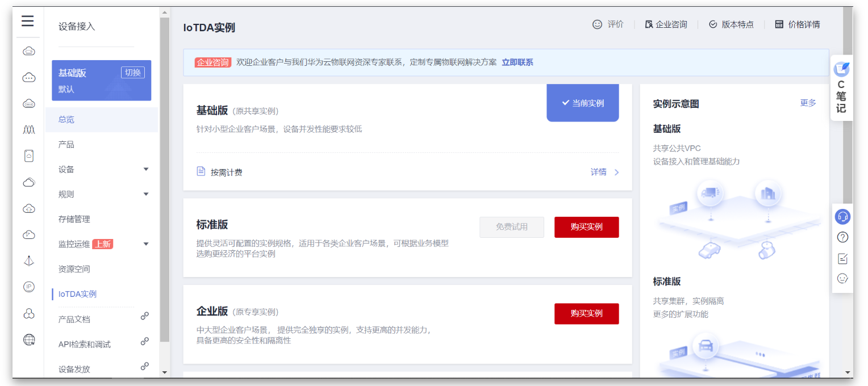The width and height of the screenshot is (868, 386).
Task: Click the document icon beside 按需计费
Action: tap(201, 171)
